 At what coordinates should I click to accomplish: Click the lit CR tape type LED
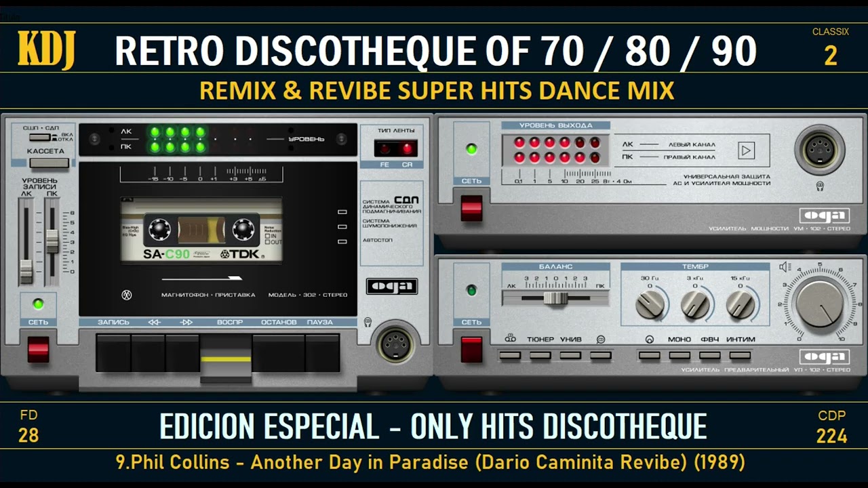pos(407,148)
